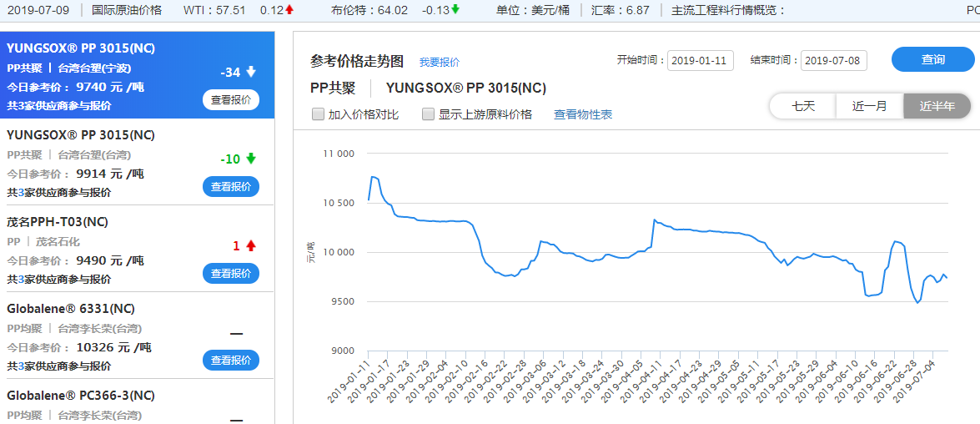Click green down arrow beside Brent price

[455, 10]
